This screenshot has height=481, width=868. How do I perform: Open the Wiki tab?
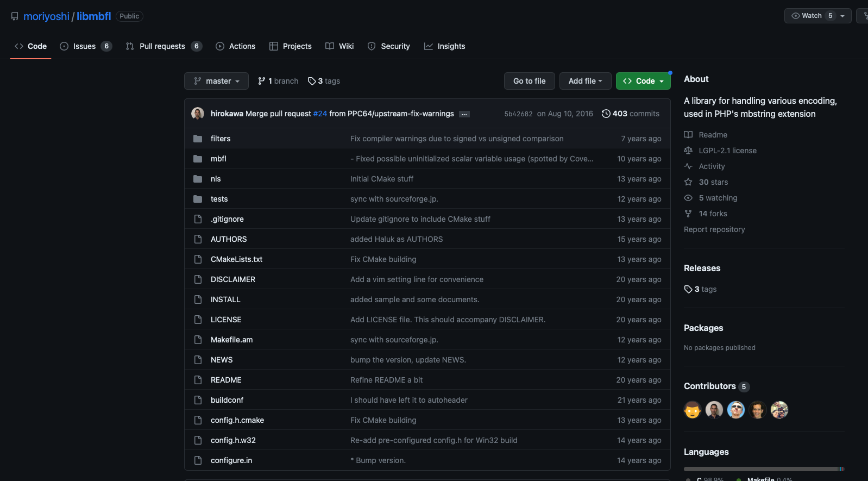(x=339, y=46)
